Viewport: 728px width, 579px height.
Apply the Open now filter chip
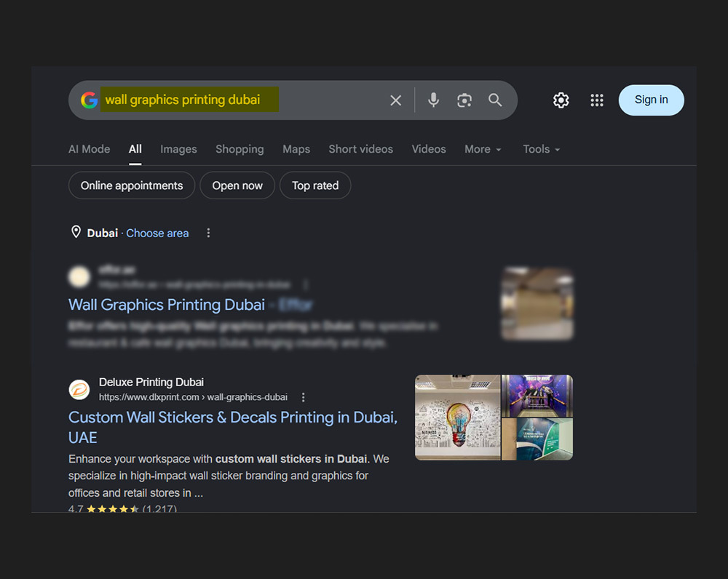click(x=237, y=185)
